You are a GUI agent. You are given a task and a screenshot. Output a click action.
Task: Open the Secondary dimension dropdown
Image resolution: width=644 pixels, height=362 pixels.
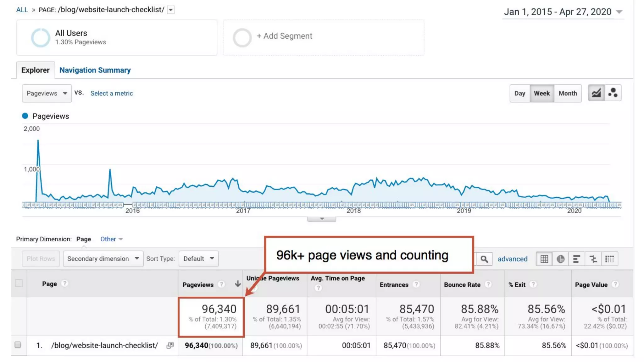103,259
